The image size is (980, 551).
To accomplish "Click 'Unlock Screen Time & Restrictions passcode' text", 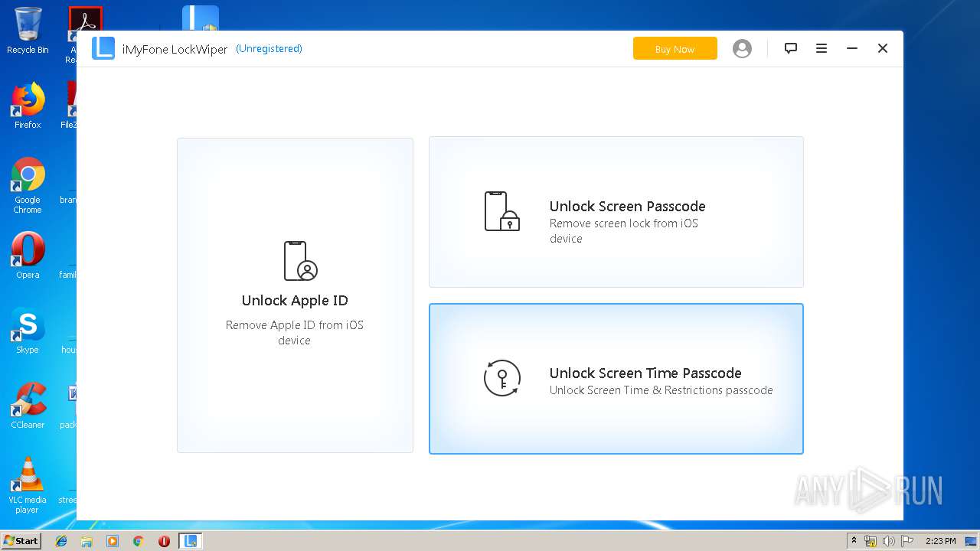I will [661, 390].
